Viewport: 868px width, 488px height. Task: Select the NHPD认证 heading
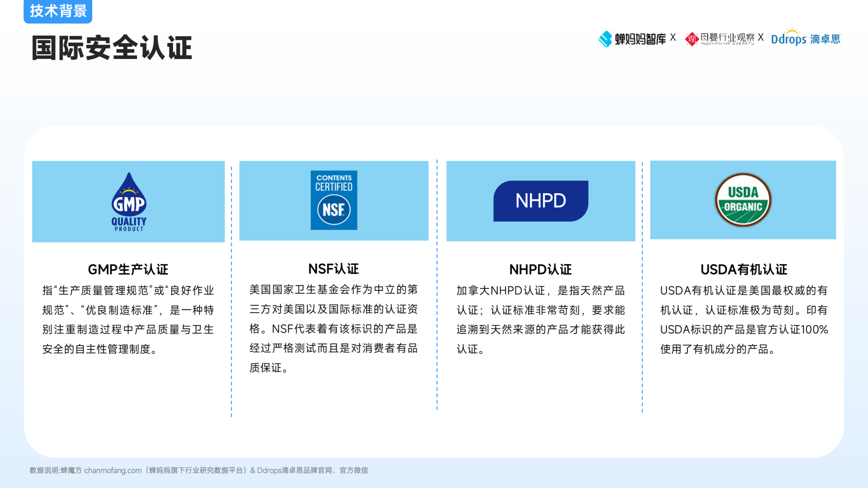click(x=540, y=269)
